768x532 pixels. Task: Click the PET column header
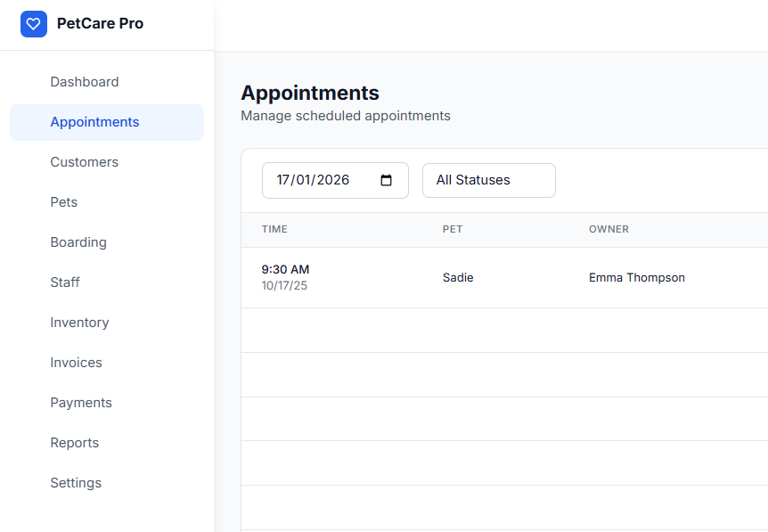click(452, 229)
